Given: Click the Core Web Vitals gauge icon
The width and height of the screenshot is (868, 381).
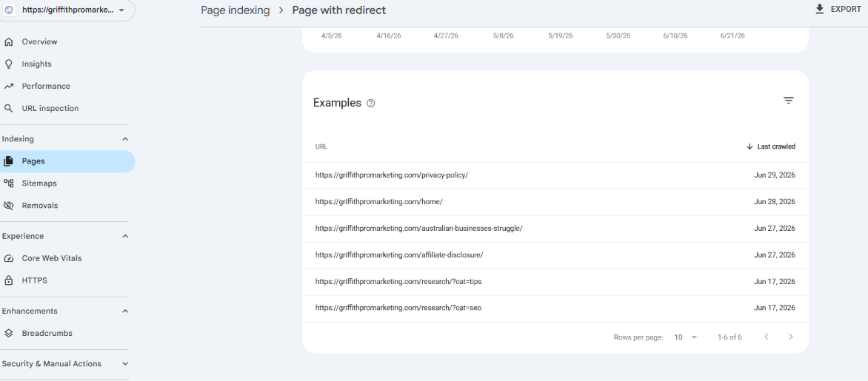Looking at the screenshot, I should [8, 258].
